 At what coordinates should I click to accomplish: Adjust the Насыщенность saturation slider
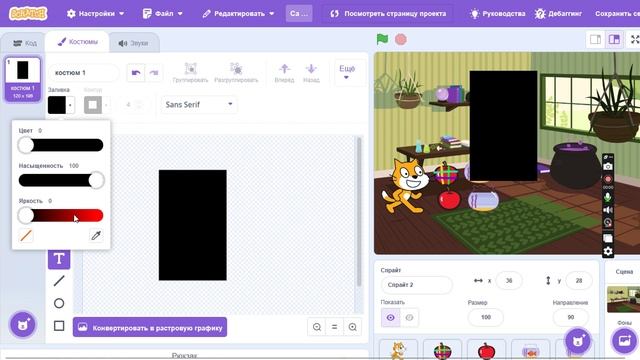point(60,180)
